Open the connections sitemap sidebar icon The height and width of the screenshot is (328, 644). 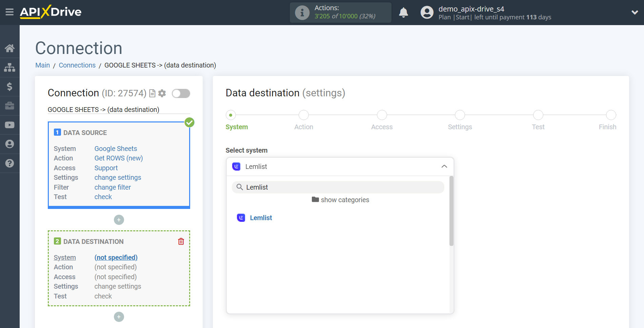(x=9, y=67)
